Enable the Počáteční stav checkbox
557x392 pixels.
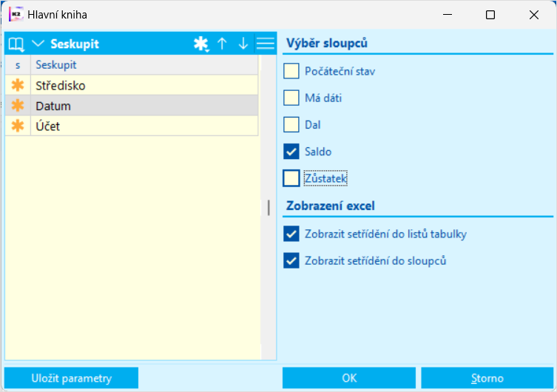[x=291, y=72]
